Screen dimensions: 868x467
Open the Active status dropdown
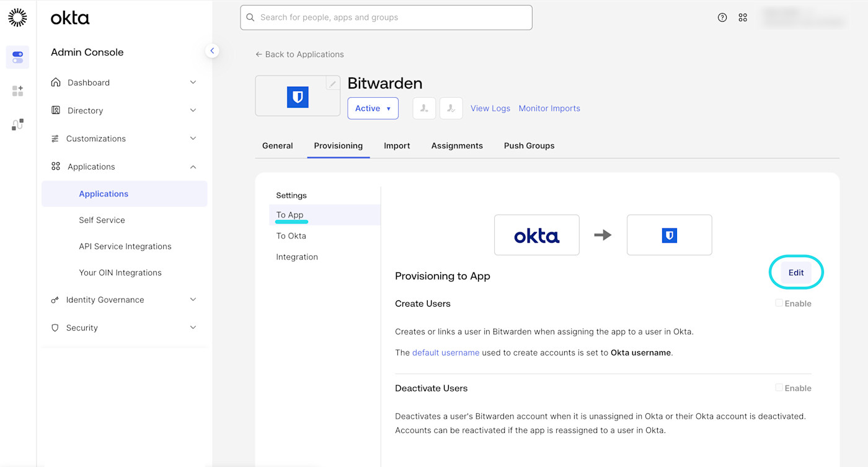(x=373, y=108)
